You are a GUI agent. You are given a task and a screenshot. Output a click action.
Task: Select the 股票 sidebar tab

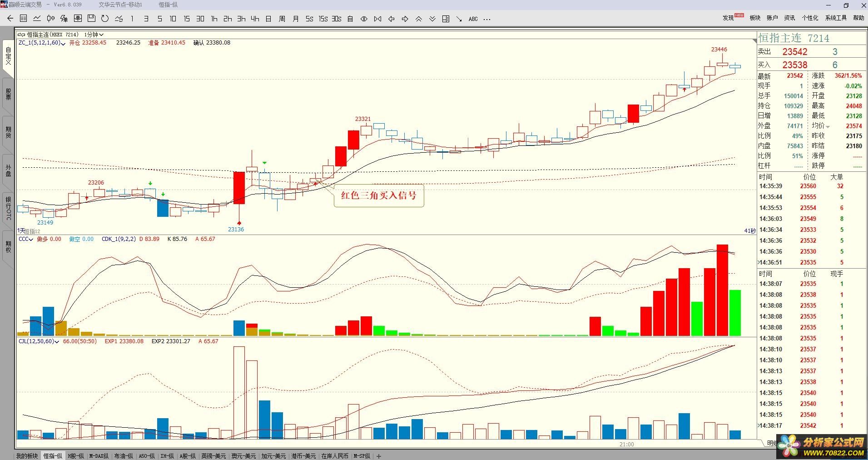coord(8,94)
